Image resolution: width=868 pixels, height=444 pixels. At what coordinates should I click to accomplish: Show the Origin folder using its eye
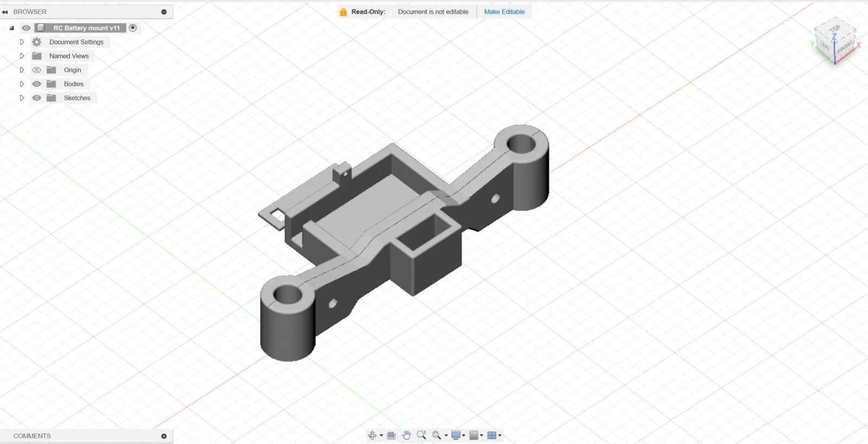pos(37,70)
